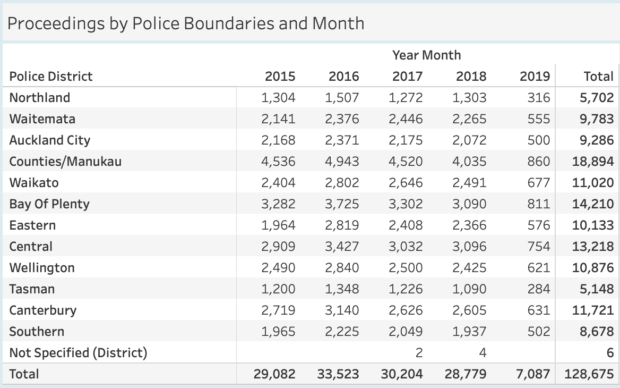Click Canterbury 2015 value 2,719
Viewport: 620px width, 388px height.
(278, 310)
